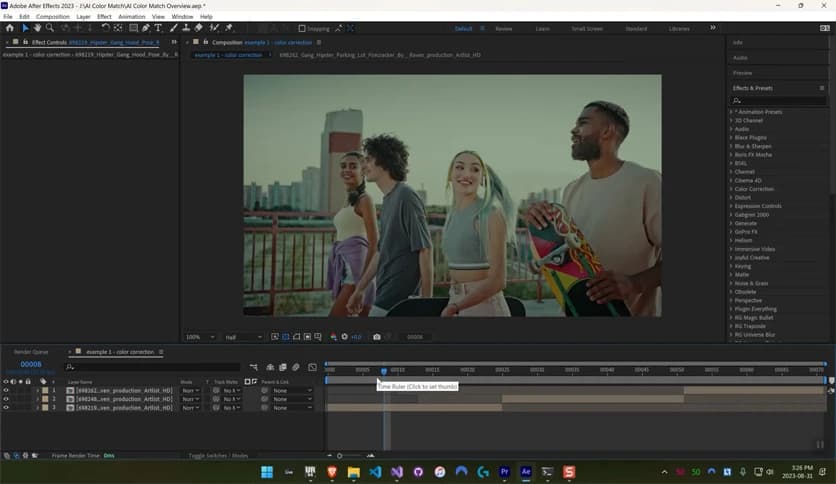Toggle transparency grid in viewer
The height and width of the screenshot is (484, 836).
tap(286, 337)
